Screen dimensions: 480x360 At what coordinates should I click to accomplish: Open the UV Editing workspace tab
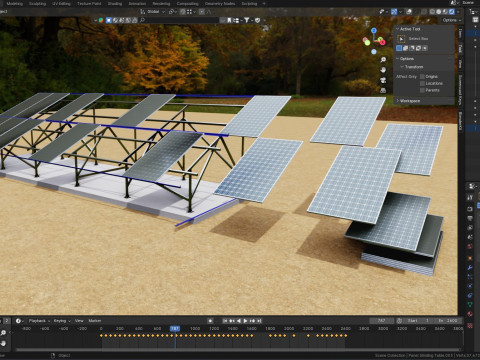(61, 4)
